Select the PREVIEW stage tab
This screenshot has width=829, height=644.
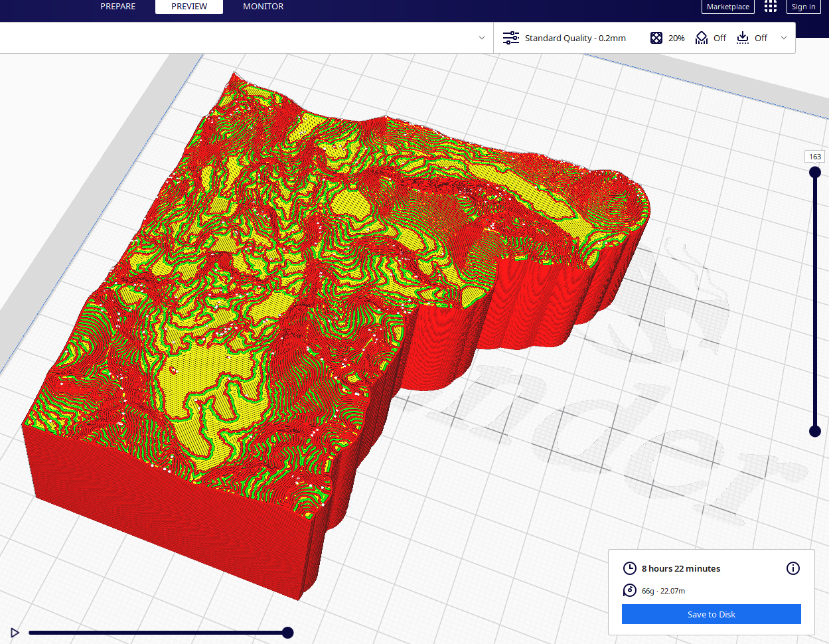tap(189, 7)
